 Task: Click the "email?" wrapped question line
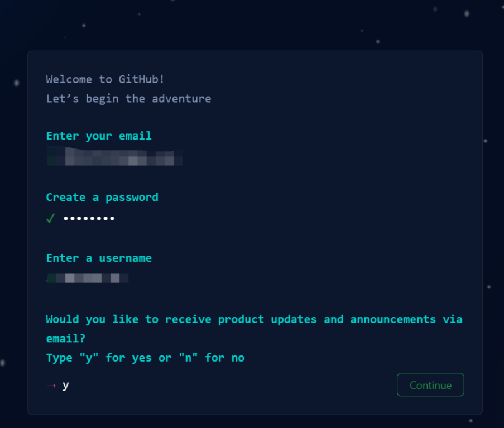[x=66, y=338]
